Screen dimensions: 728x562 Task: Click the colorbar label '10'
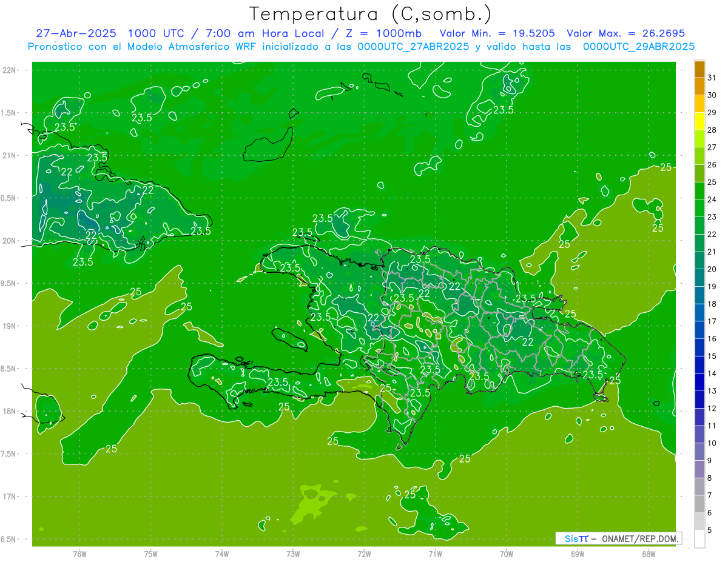(712, 443)
